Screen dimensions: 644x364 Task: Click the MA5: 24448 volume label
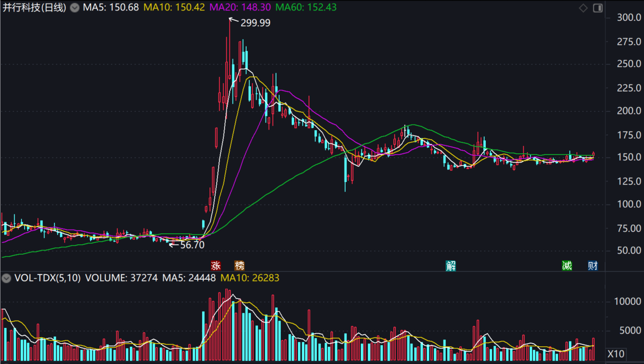click(189, 278)
